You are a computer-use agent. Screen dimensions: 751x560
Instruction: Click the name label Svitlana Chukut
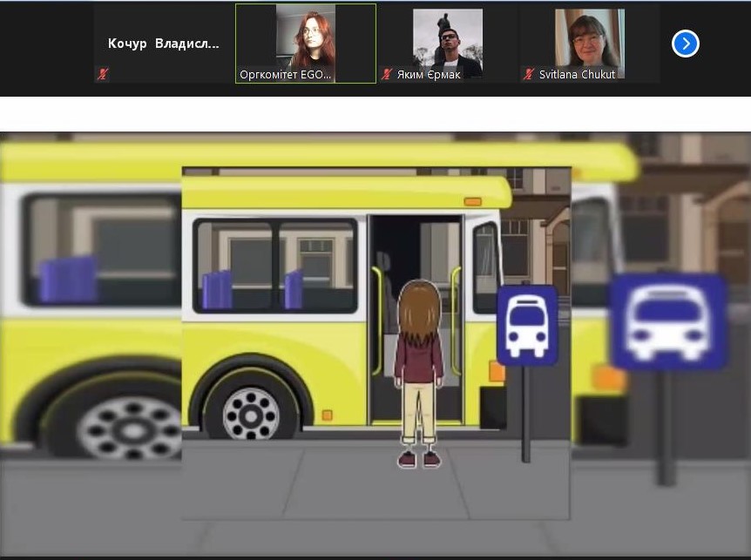(x=577, y=75)
